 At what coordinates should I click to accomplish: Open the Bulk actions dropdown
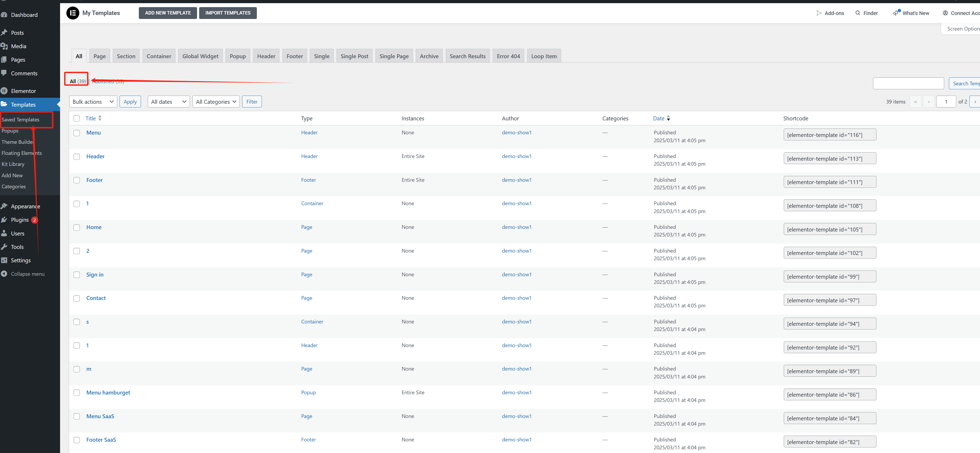point(93,102)
